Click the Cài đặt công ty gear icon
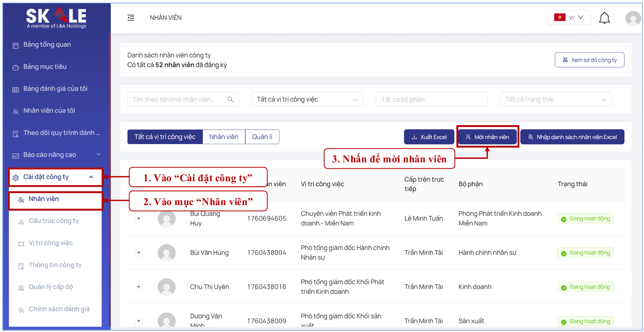Viewport: 644px width, 332px height. [x=15, y=178]
